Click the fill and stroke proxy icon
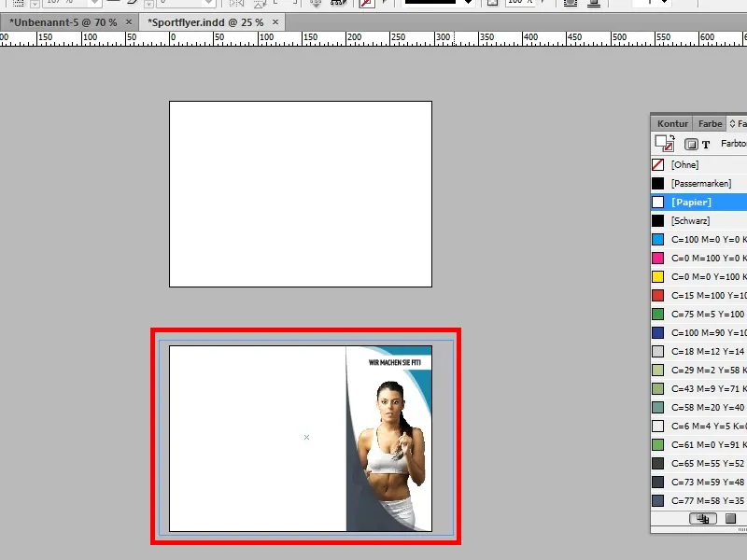This screenshot has height=560, width=747. (663, 144)
